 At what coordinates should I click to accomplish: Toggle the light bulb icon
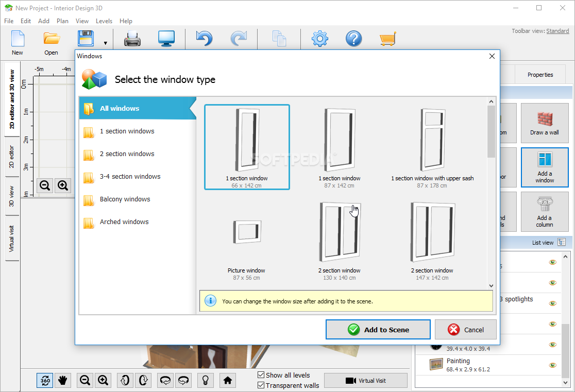click(206, 381)
